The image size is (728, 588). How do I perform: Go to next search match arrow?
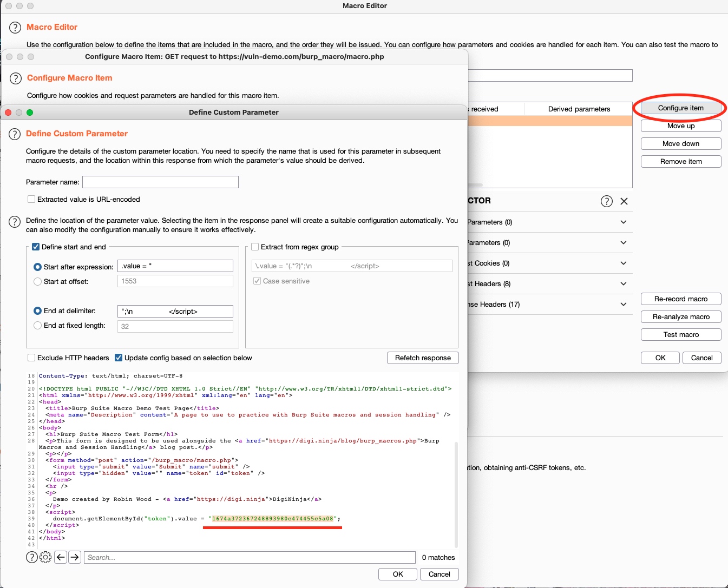click(75, 557)
